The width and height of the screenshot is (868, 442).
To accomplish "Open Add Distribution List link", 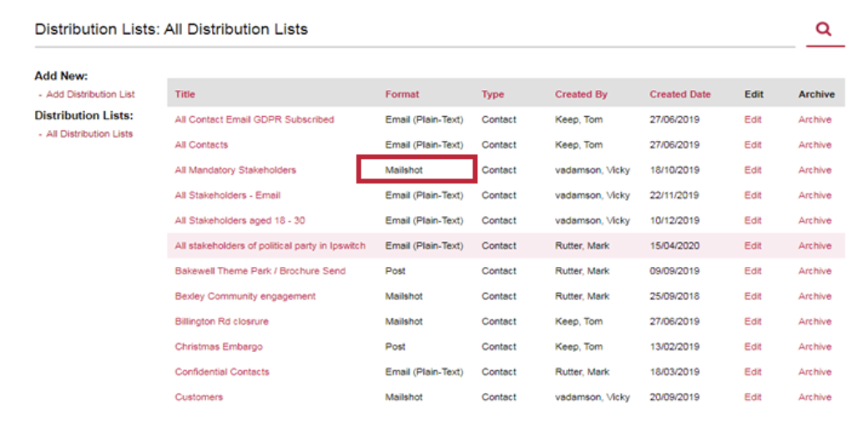I will point(90,94).
